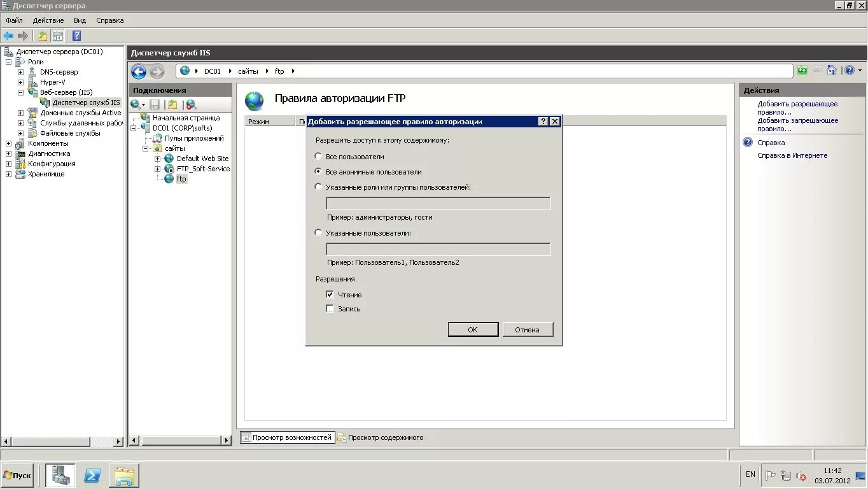
Task: Click the muted volume tray icon
Action: pyautogui.click(x=802, y=475)
